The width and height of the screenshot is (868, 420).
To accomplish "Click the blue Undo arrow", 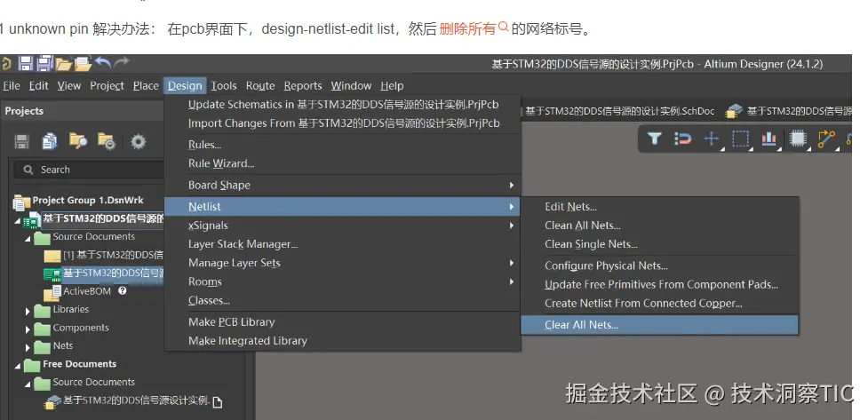I will pos(103,63).
